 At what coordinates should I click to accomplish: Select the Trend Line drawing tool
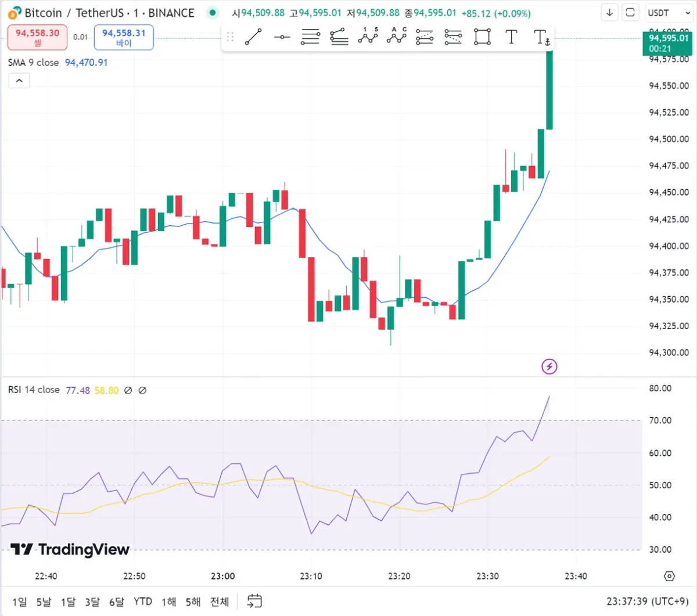tap(253, 38)
